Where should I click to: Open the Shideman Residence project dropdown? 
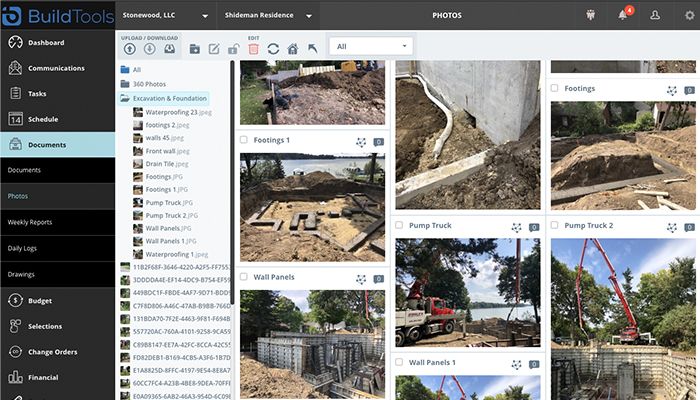[268, 15]
